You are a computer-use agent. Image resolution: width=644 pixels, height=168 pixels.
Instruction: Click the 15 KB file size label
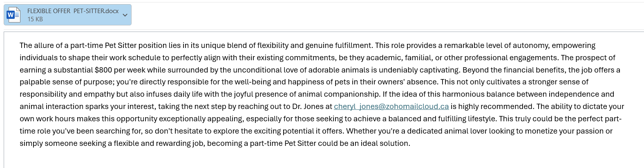coord(35,19)
